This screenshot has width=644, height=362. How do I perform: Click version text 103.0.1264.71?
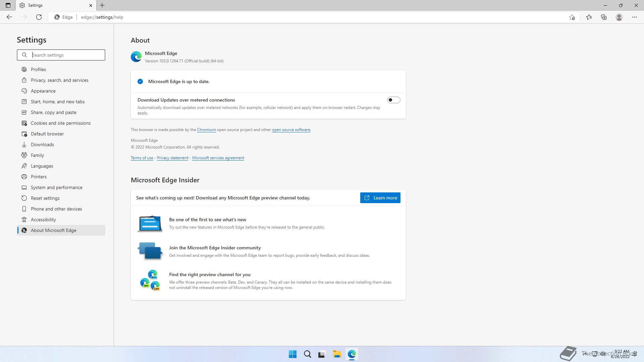click(x=184, y=61)
